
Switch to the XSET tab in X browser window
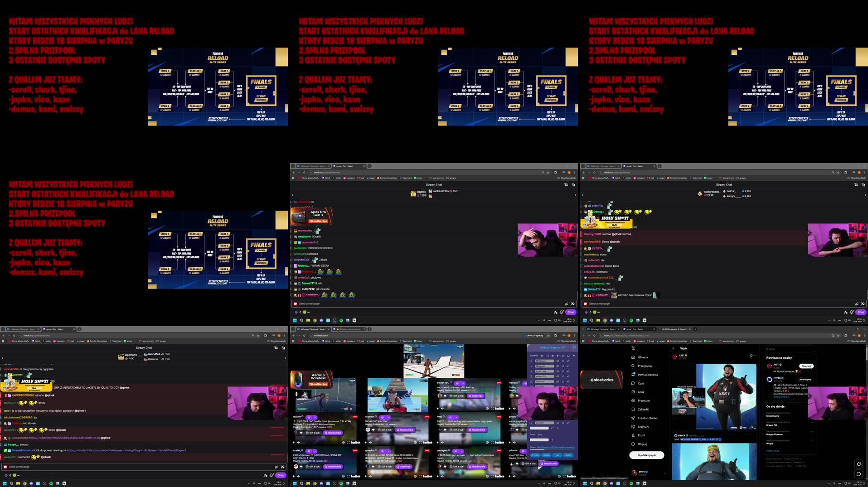tap(674, 329)
